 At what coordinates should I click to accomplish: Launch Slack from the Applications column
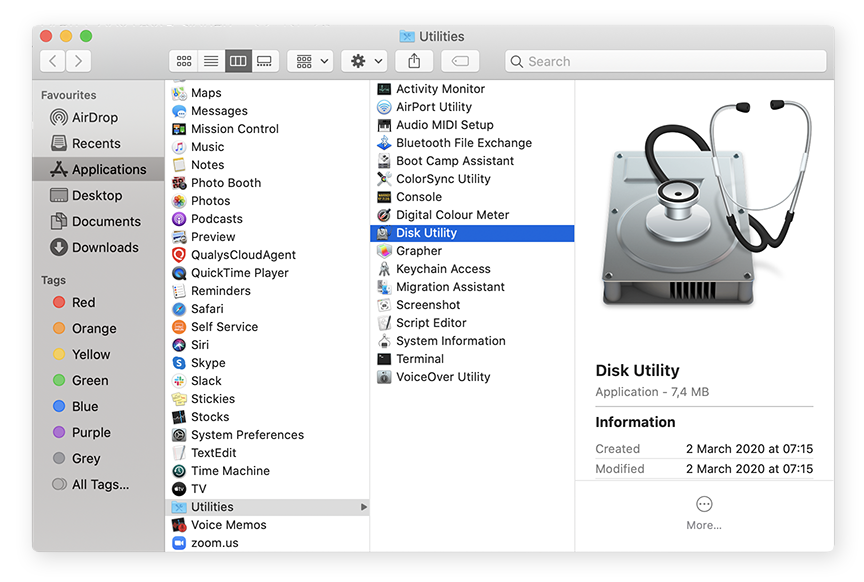pos(207,380)
